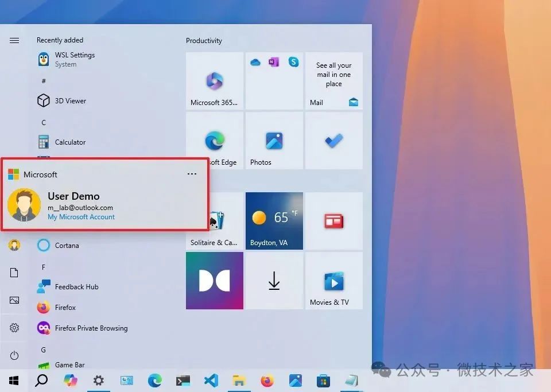Open the hamburger menu in Start
Image resolution: width=551 pixels, height=392 pixels.
[x=14, y=40]
